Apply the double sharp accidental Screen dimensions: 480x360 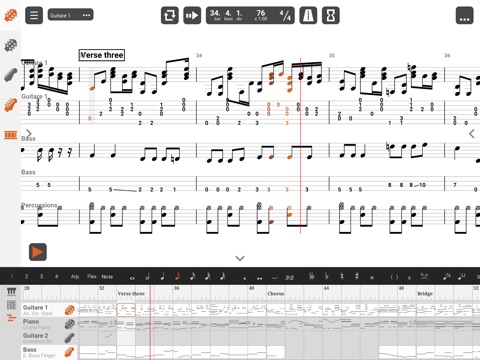click(372, 277)
